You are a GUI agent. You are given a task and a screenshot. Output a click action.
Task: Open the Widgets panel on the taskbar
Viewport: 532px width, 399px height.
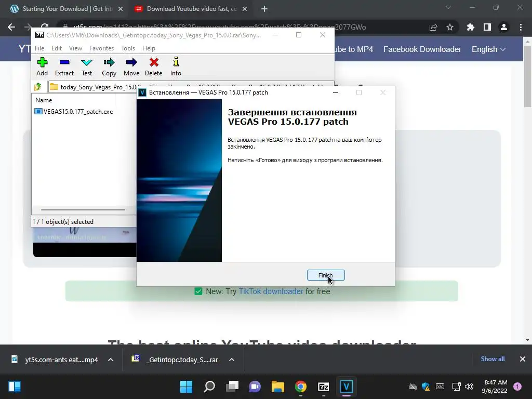15,387
